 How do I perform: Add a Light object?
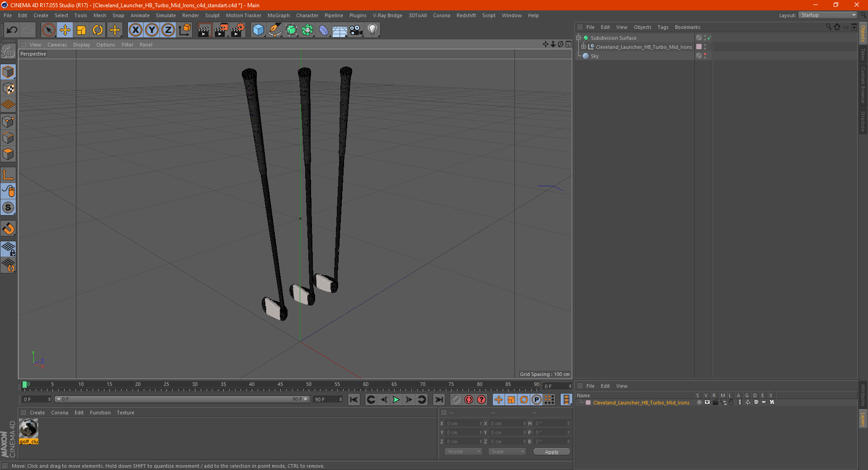372,30
